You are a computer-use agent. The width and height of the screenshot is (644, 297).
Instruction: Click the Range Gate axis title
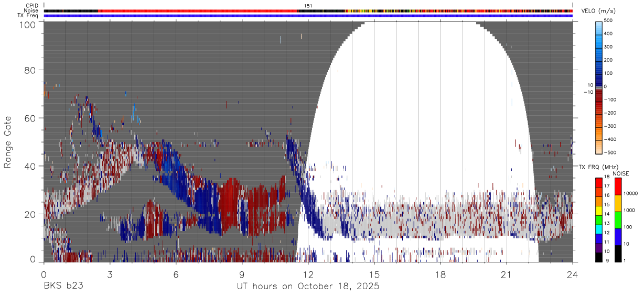[x=8, y=141]
